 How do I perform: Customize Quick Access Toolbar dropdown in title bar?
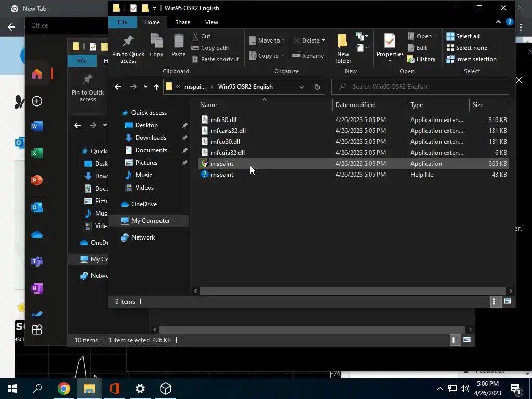pyautogui.click(x=154, y=8)
